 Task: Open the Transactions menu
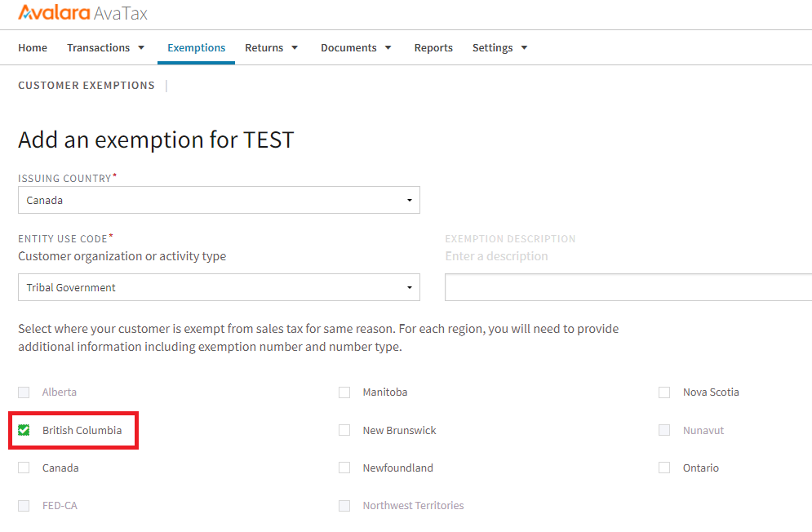pos(105,48)
